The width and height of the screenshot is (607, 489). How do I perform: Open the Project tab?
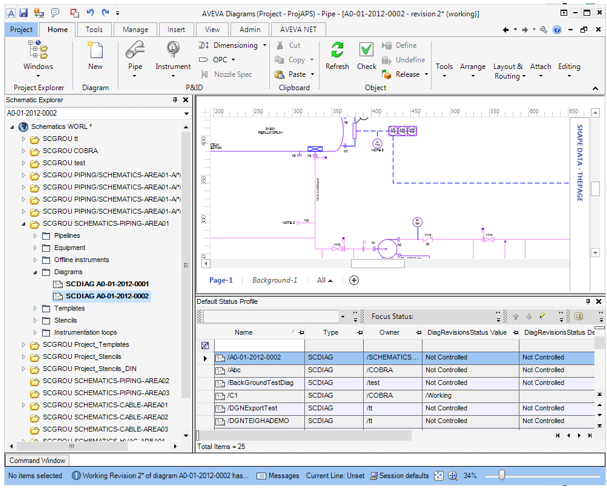21,29
